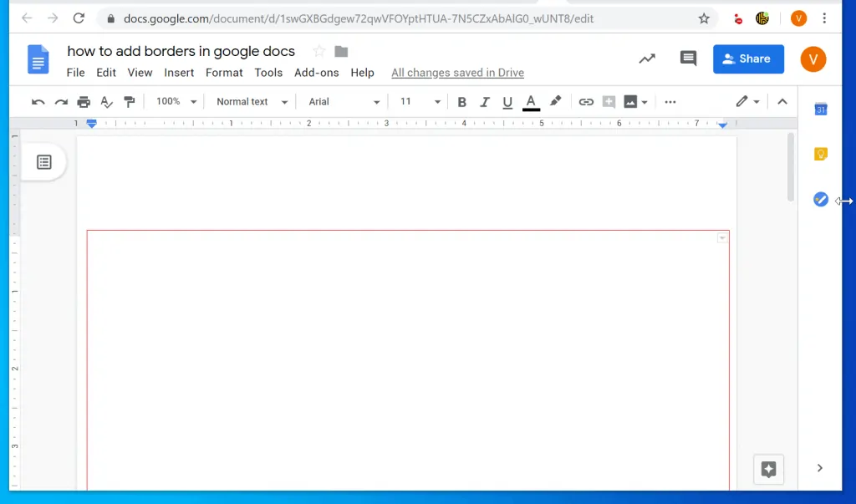
Task: Print the document
Action: click(x=83, y=101)
